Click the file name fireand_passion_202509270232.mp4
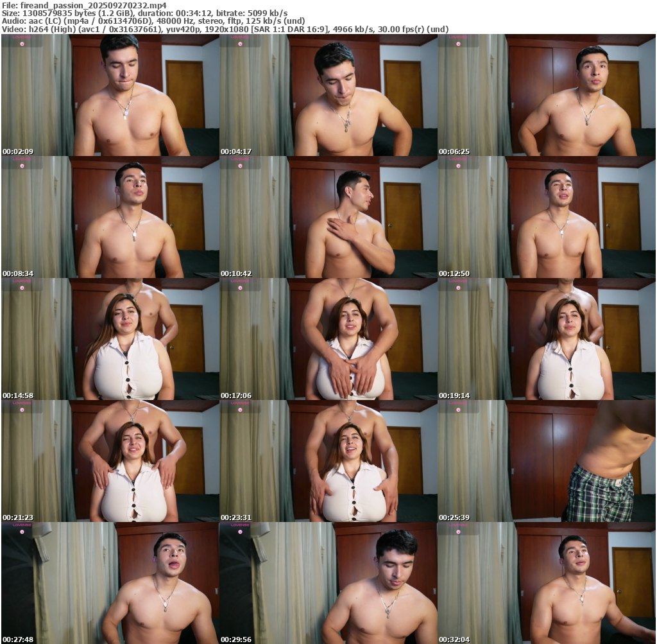Image resolution: width=657 pixels, height=644 pixels. click(93, 5)
